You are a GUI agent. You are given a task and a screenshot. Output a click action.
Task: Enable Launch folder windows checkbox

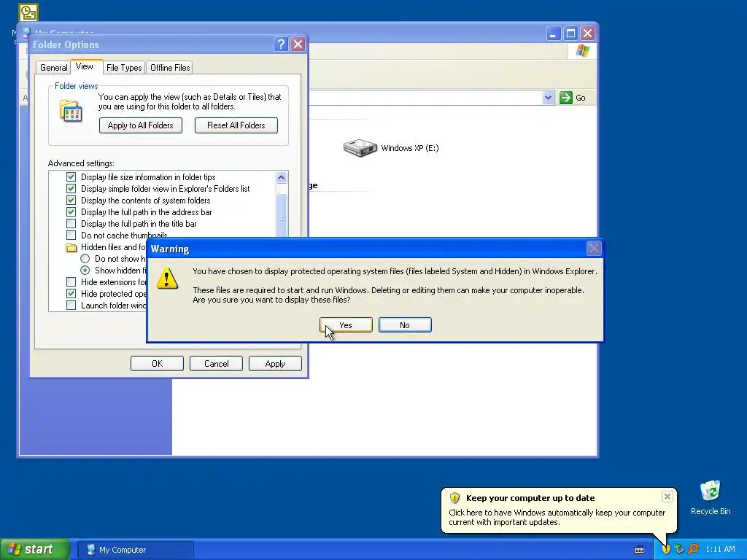pos(71,306)
